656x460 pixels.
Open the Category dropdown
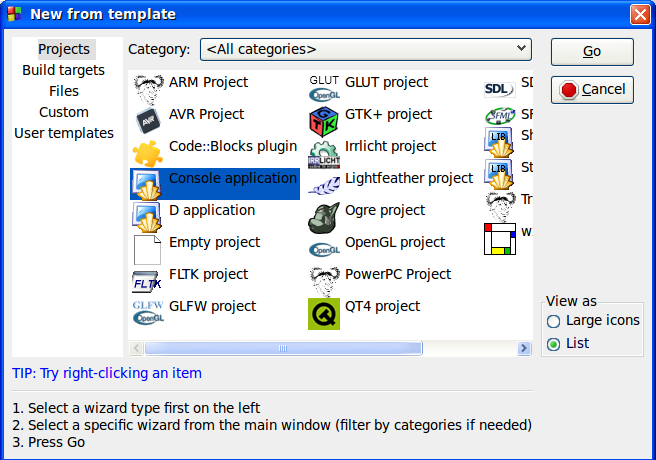point(365,49)
